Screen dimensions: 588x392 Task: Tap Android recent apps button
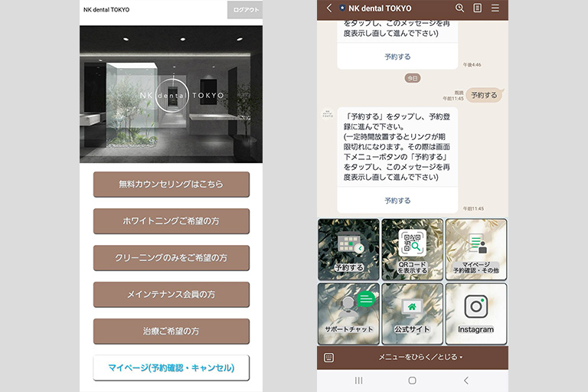point(359,381)
